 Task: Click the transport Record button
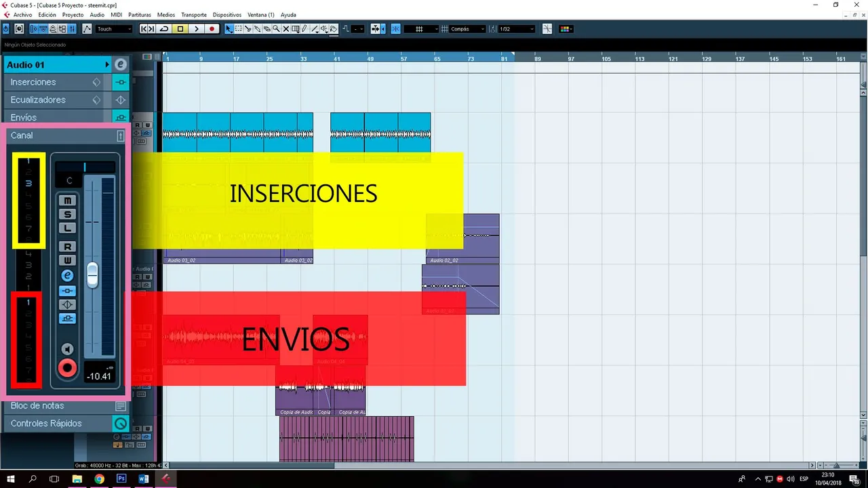pyautogui.click(x=212, y=28)
